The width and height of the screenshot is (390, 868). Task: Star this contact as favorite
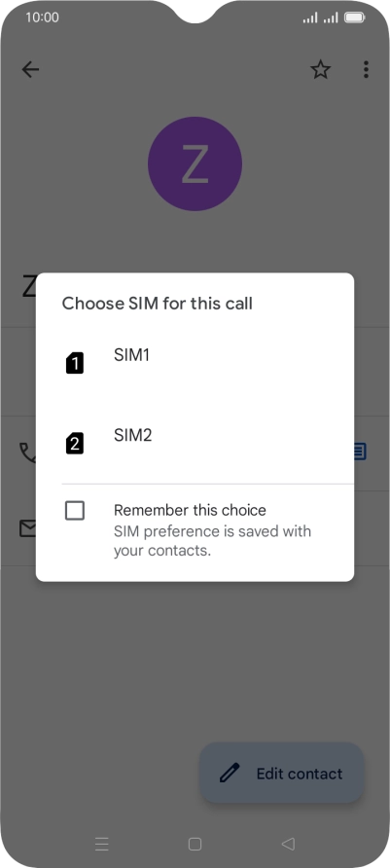point(320,70)
